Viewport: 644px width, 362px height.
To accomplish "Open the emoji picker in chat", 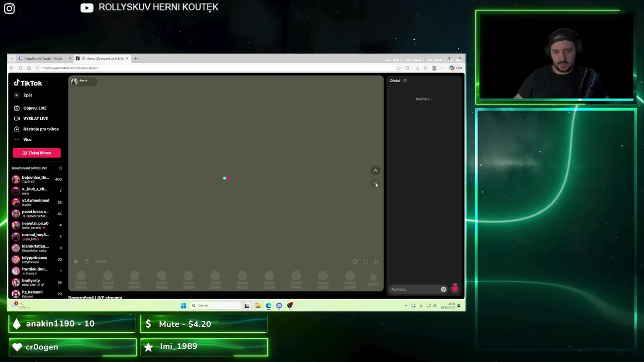I will [443, 289].
